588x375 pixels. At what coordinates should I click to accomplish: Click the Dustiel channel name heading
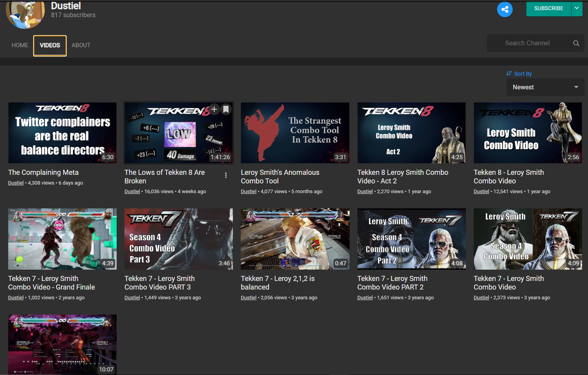click(x=66, y=6)
